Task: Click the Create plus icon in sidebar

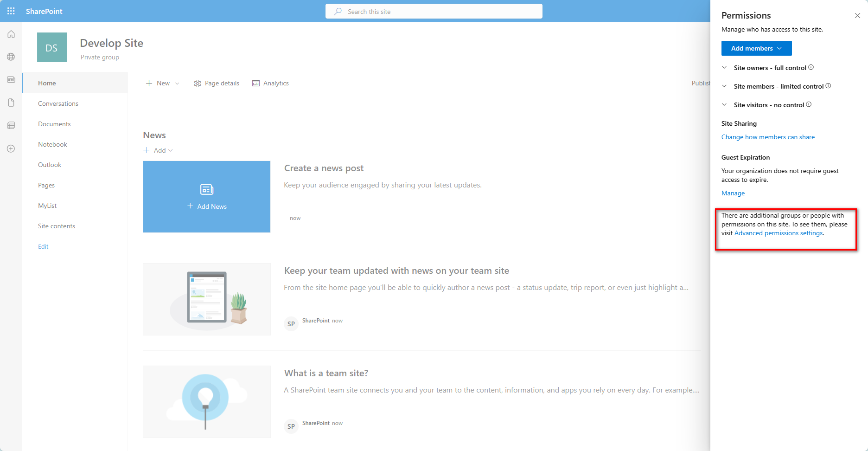Action: pyautogui.click(x=11, y=148)
